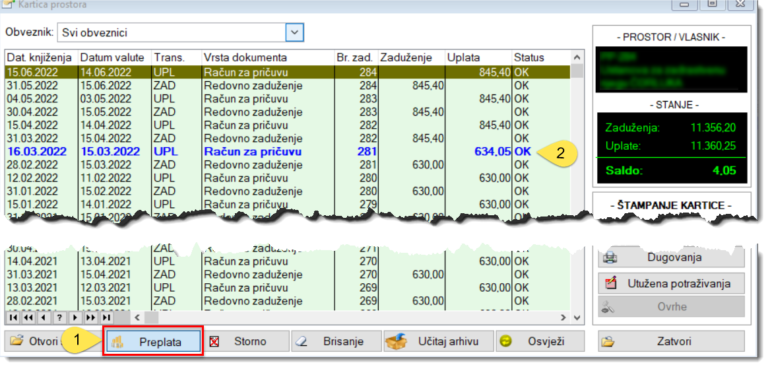Click the Preplata coins icon

point(118,342)
